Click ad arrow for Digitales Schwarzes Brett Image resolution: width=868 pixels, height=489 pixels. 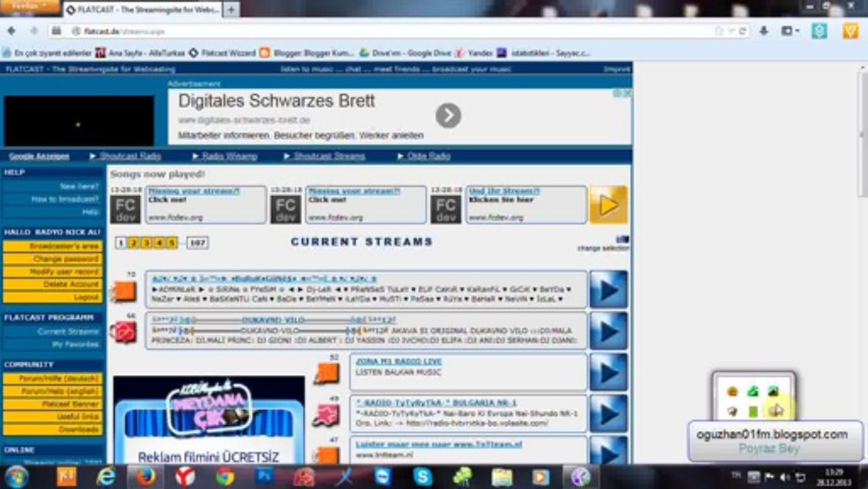click(x=448, y=115)
